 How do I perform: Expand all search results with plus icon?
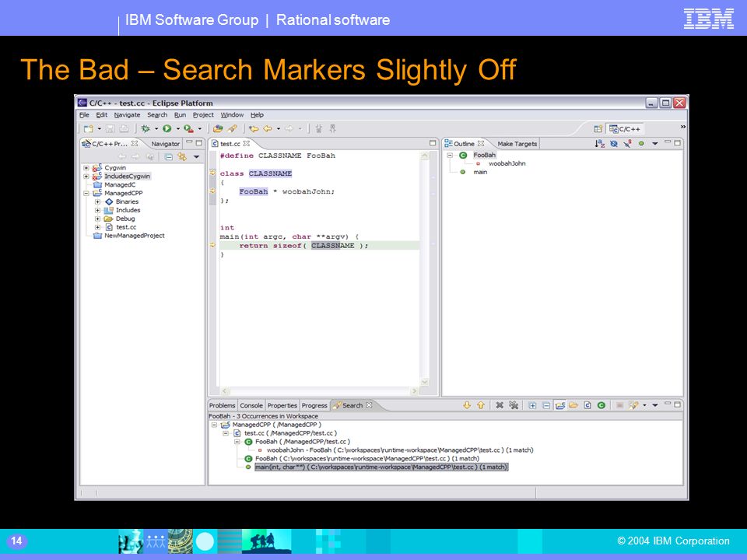[532, 405]
